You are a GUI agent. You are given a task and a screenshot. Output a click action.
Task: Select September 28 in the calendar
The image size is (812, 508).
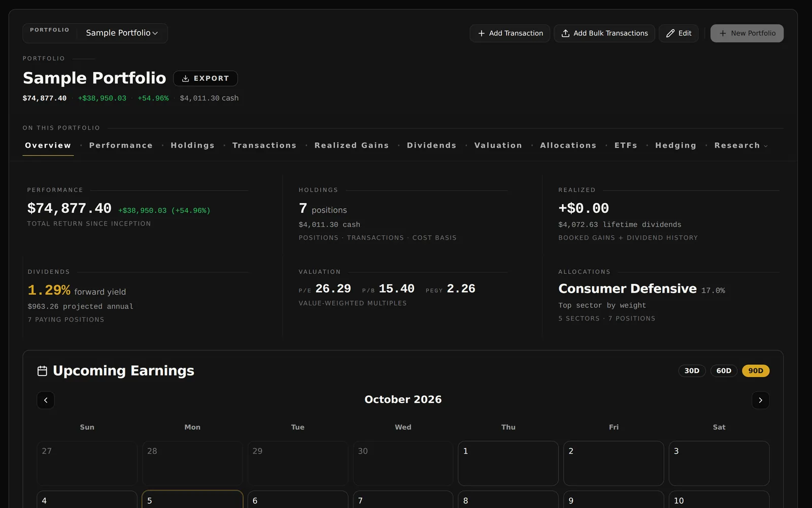point(192,463)
